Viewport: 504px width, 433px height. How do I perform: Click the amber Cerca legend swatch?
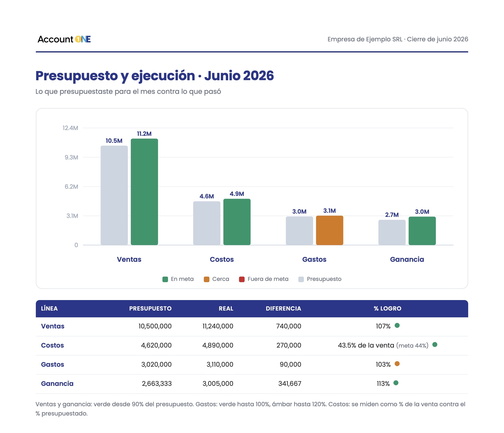point(206,279)
